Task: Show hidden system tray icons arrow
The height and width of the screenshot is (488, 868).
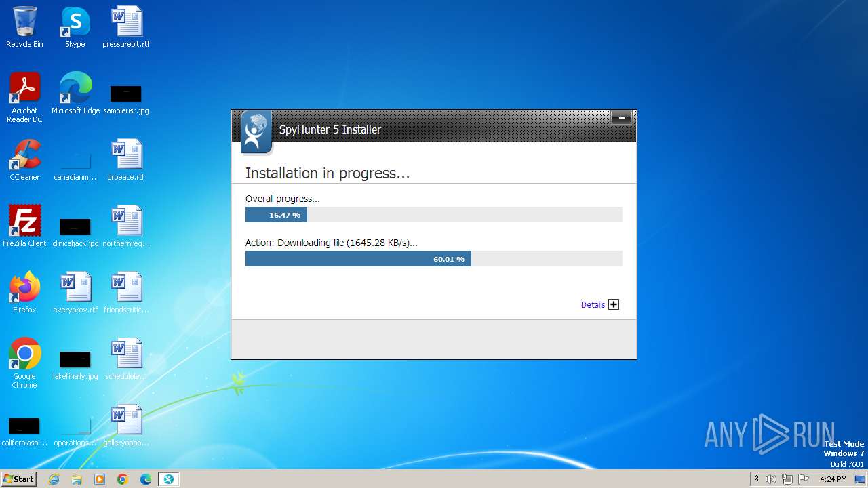Action: (756, 479)
